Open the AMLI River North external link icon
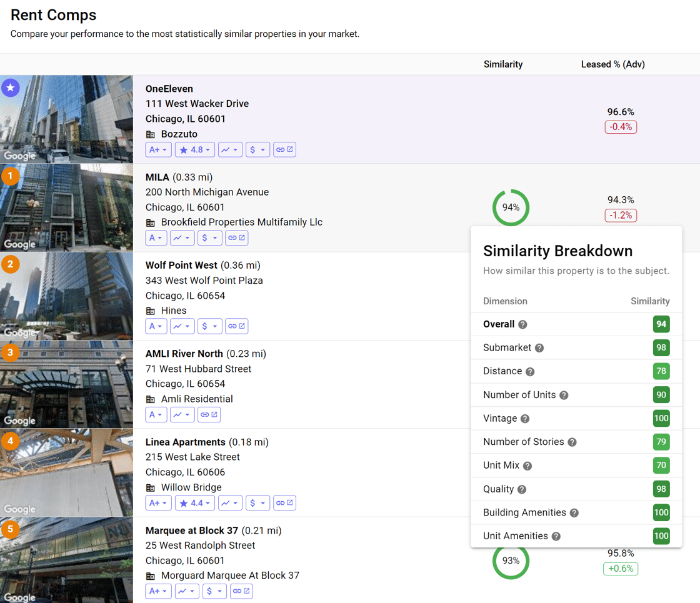The height and width of the screenshot is (603, 700). coord(209,415)
